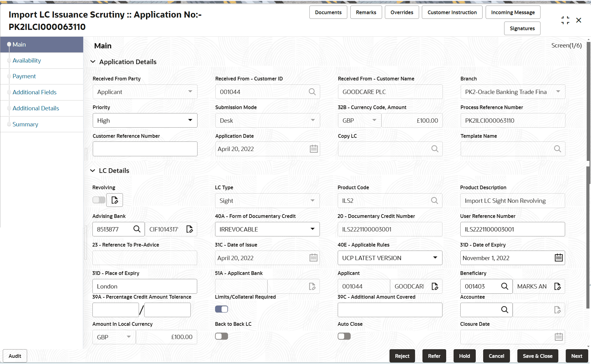The width and height of the screenshot is (591, 364).
Task: Open the Revolving details edit icon
Action: (x=115, y=200)
